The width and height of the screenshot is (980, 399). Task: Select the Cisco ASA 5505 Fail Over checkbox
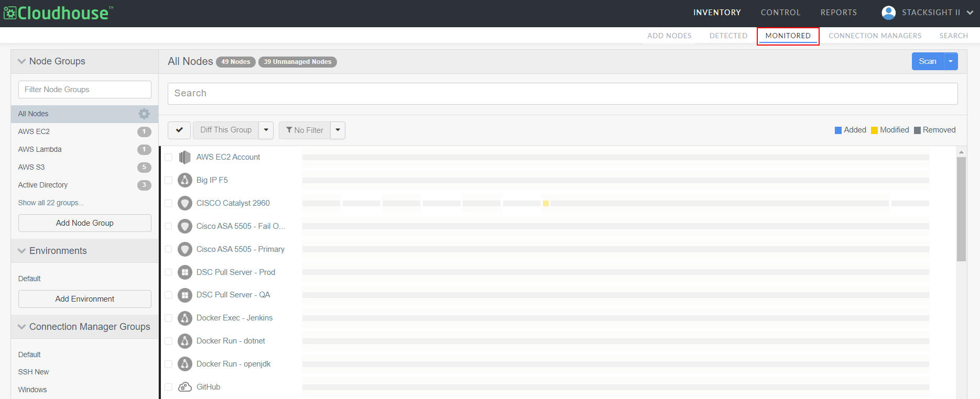coord(168,226)
